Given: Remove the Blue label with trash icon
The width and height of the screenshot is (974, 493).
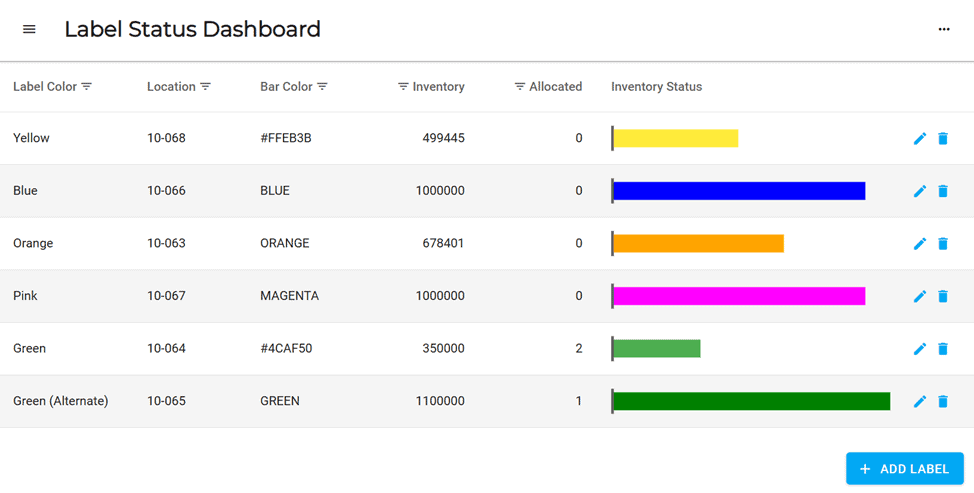Looking at the screenshot, I should pyautogui.click(x=943, y=191).
